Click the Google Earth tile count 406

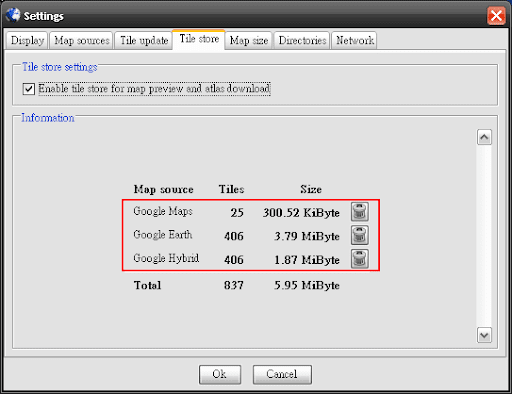click(234, 236)
